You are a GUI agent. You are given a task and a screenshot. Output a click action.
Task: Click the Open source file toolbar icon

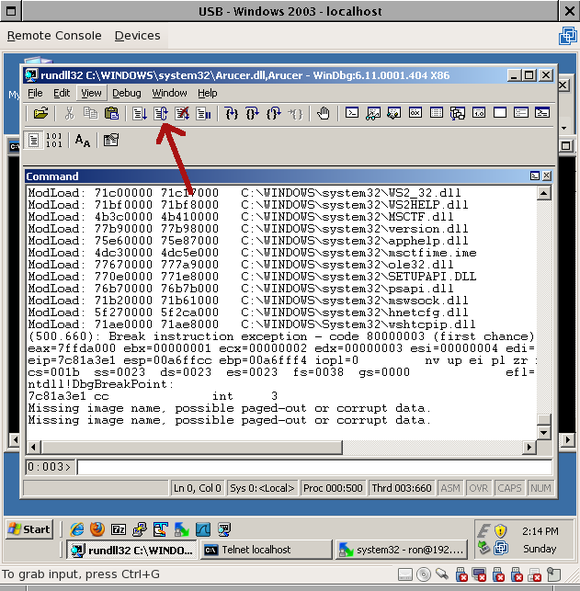[x=41, y=113]
